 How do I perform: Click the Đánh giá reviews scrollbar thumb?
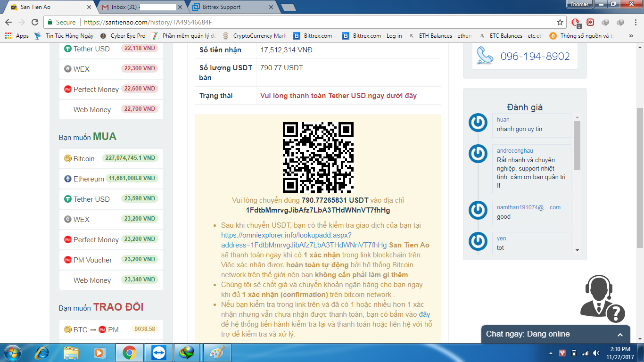point(577,145)
